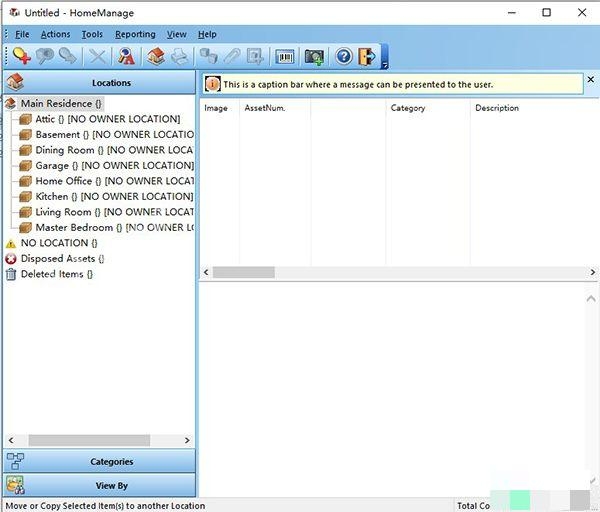600x512 pixels.
Task: Select the Dining Room location
Action: pyautogui.click(x=114, y=150)
